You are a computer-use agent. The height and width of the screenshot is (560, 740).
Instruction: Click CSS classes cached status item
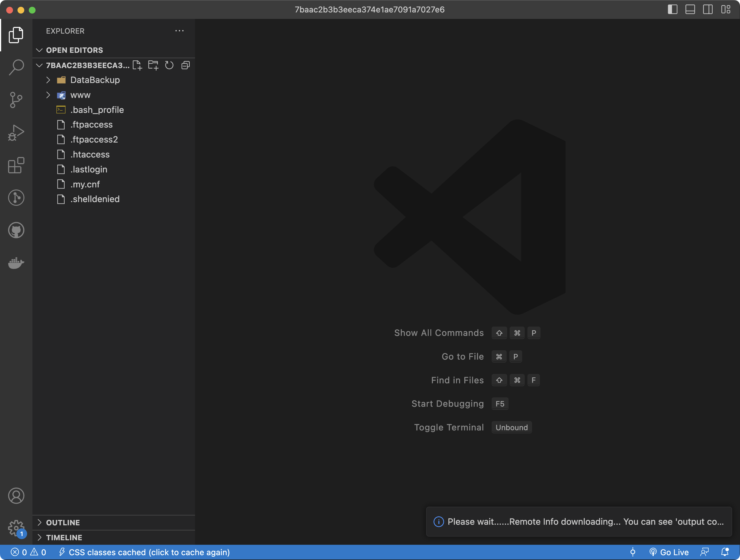coord(145,552)
